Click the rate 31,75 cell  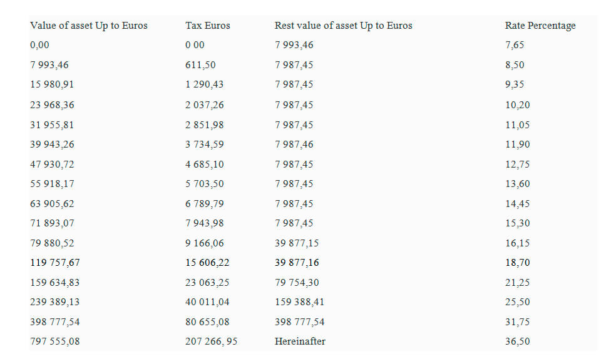(x=517, y=322)
